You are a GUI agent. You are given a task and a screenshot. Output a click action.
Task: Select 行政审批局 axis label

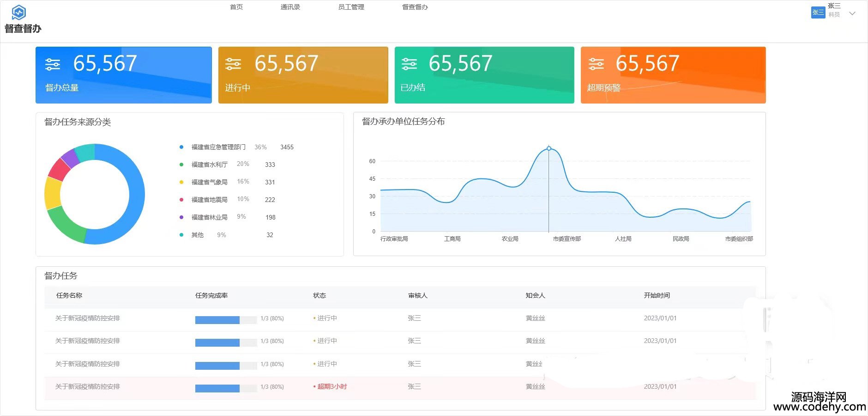click(x=394, y=239)
